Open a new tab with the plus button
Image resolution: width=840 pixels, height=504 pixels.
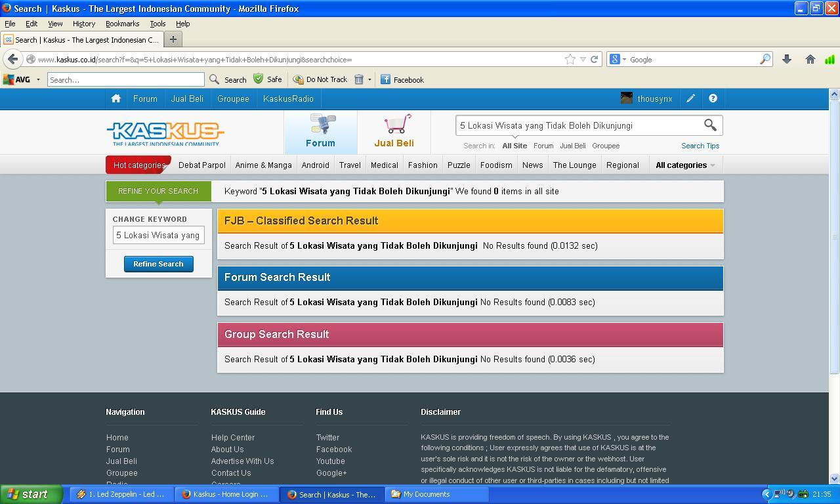coord(173,39)
